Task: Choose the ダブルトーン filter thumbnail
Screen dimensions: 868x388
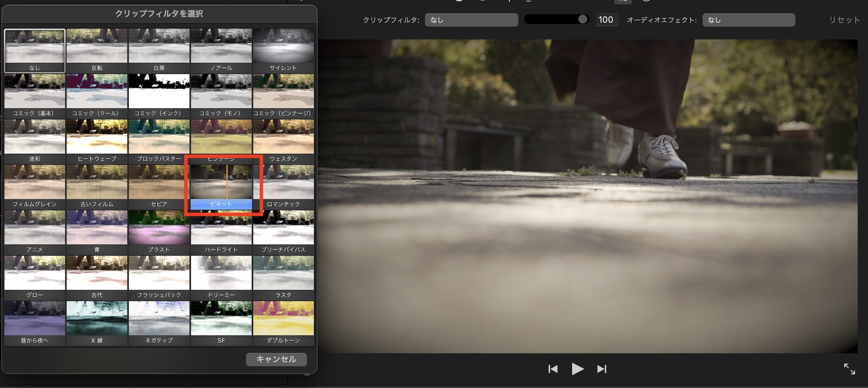Action: coord(283,323)
